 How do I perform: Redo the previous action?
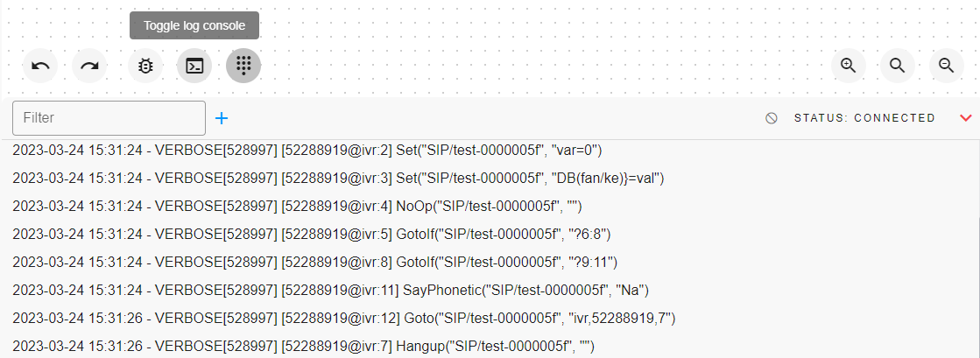click(89, 66)
